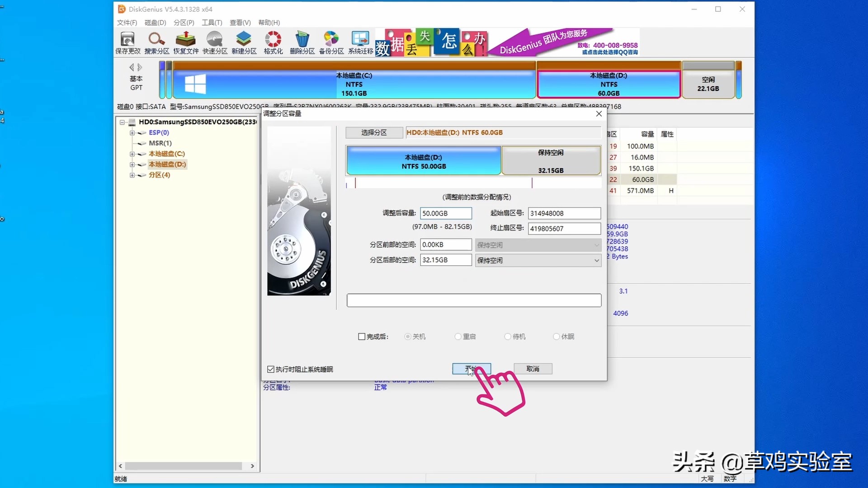Uncheck 执行时阻止系统睡眠 option
The image size is (868, 488).
(x=271, y=369)
